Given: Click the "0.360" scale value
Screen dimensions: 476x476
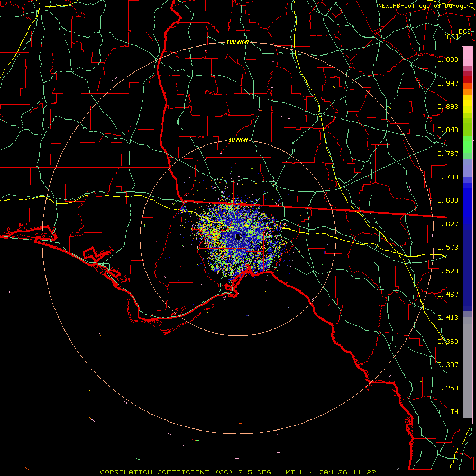Looking at the screenshot, I should 448,342.
